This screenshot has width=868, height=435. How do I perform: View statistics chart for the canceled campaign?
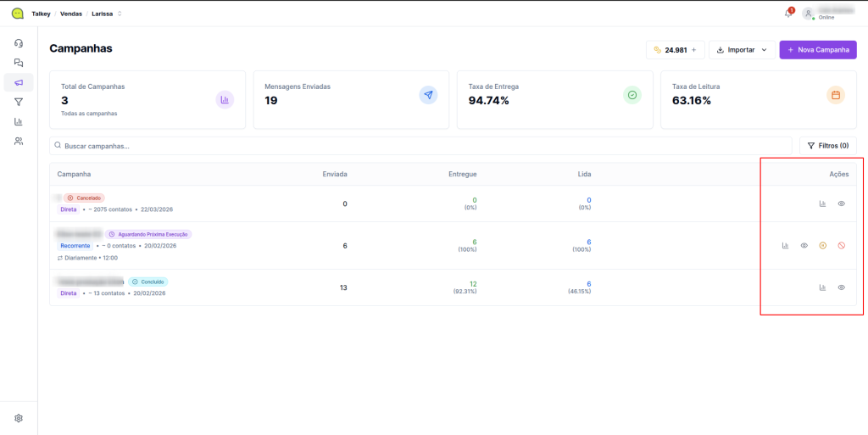coord(822,204)
